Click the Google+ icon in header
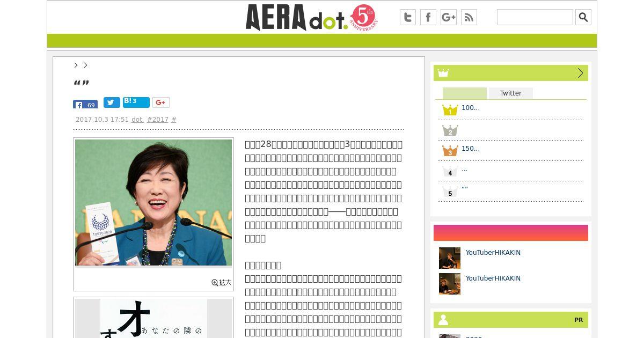Image resolution: width=644 pixels, height=338 pixels. (449, 17)
